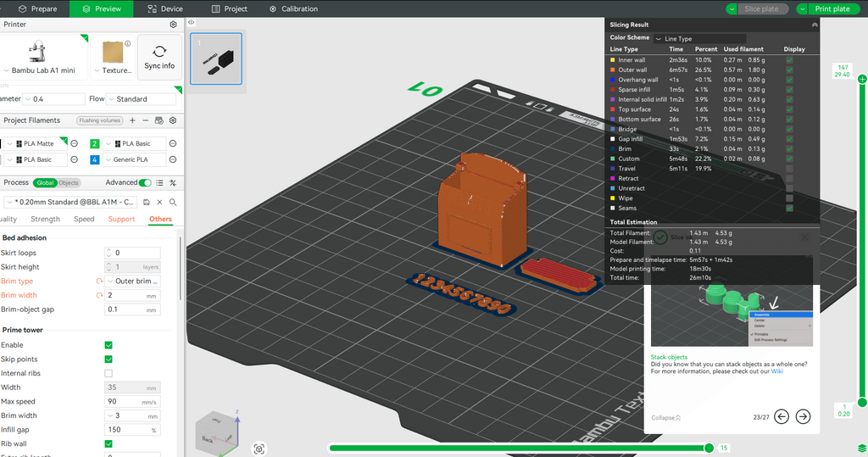Open Strength settings tab

pyautogui.click(x=46, y=220)
